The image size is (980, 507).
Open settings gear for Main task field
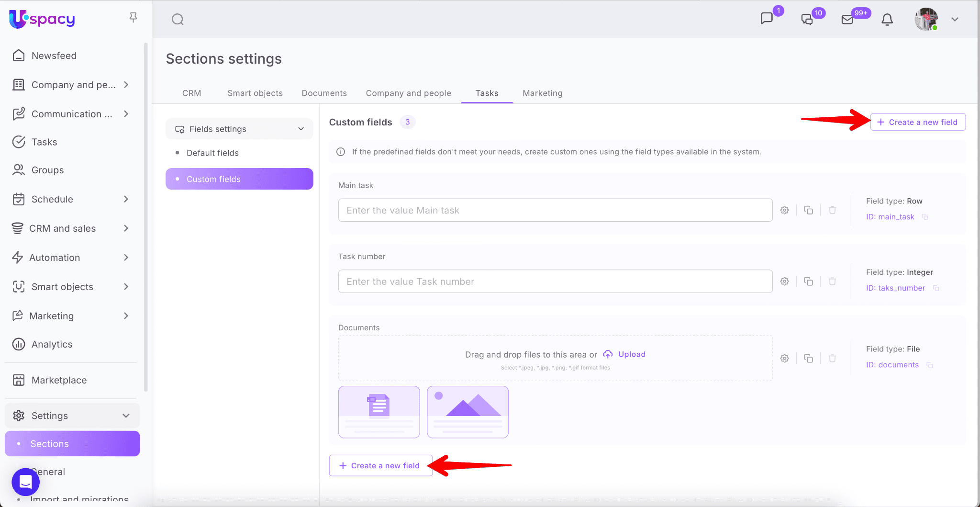[784, 210]
